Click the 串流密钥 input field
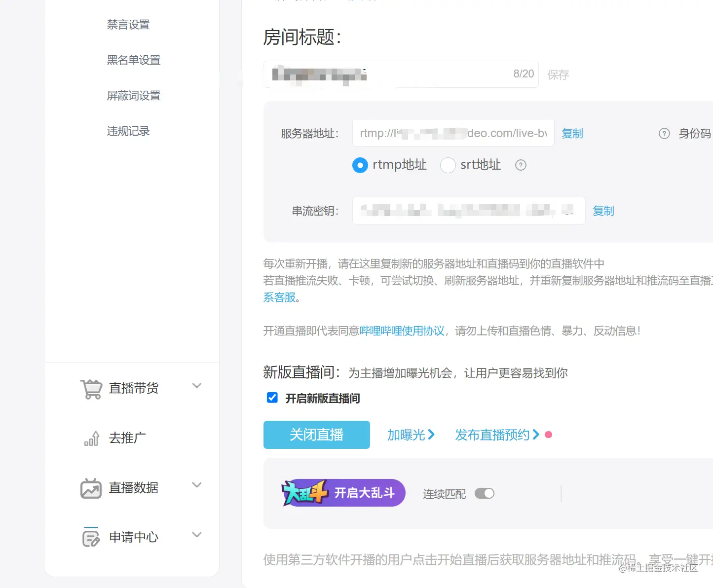The height and width of the screenshot is (588, 713). (x=469, y=211)
